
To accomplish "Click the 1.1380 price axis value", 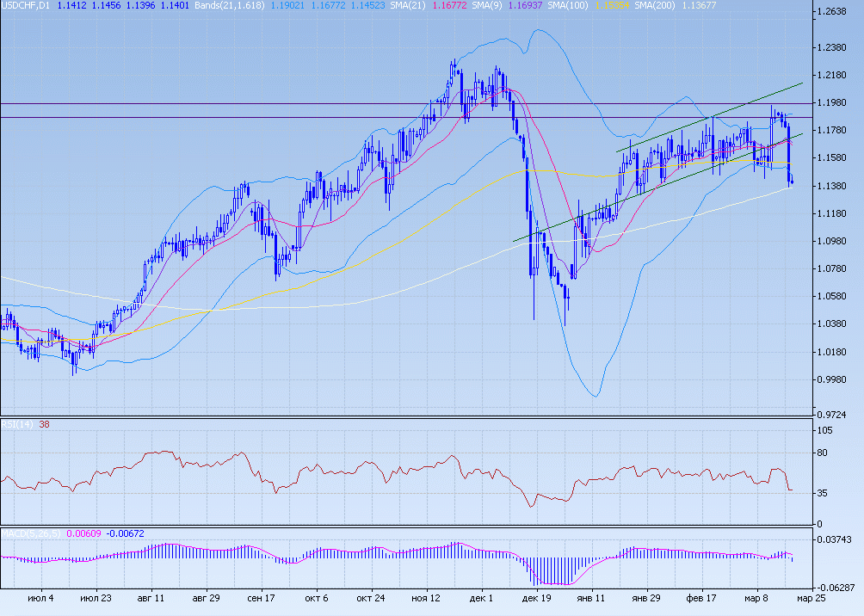I will (x=836, y=186).
